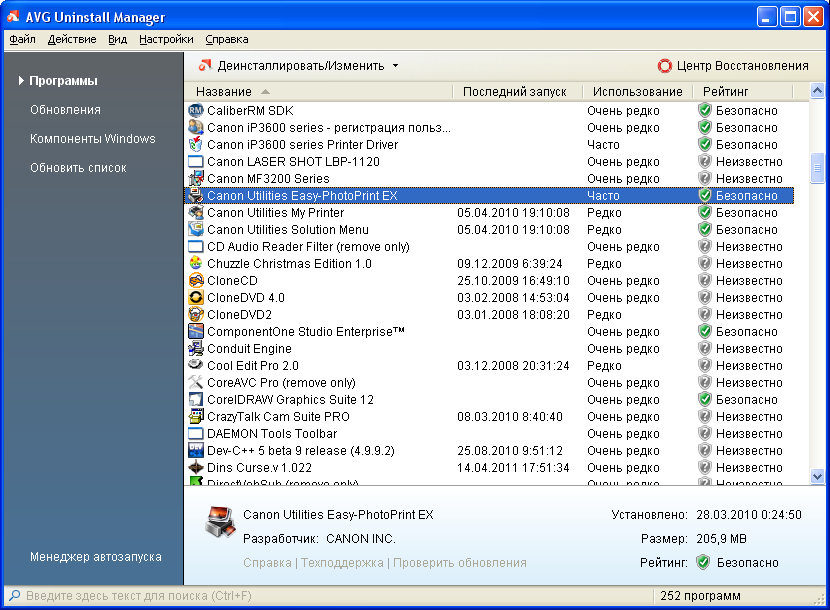The height and width of the screenshot is (610, 830).
Task: Click the CloneDVD 4.0 icon
Action: (196, 297)
